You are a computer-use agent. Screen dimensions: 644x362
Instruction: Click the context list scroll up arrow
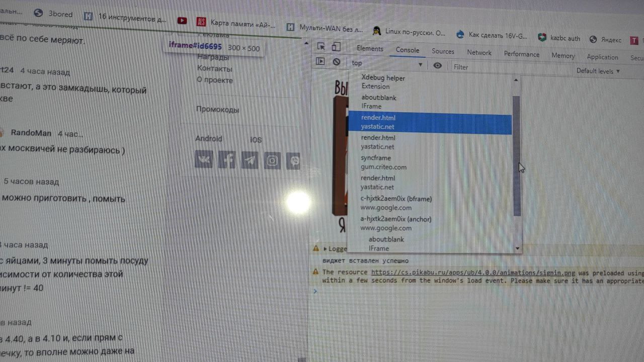click(516, 80)
